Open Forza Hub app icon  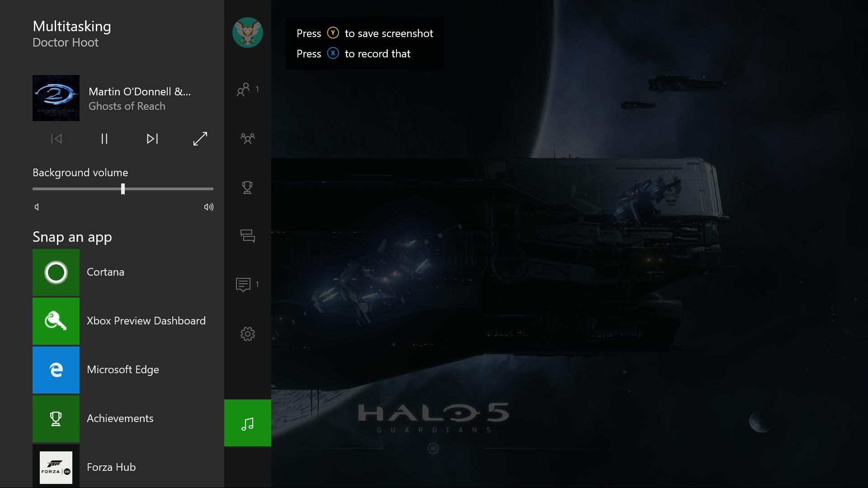click(x=56, y=467)
